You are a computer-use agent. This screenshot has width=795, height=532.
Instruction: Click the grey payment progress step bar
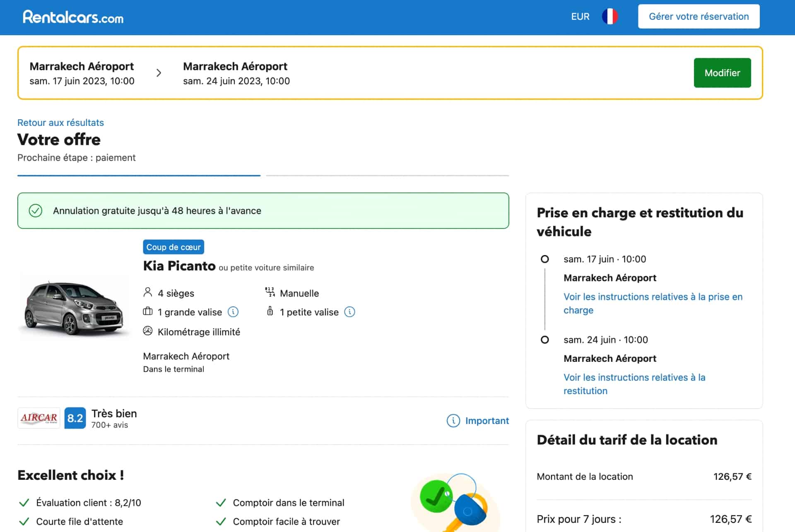(387, 176)
